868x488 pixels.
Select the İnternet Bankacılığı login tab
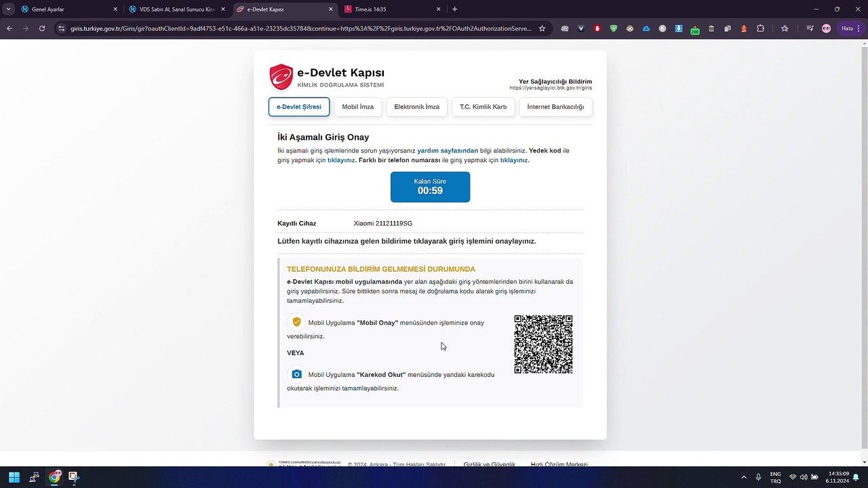click(555, 107)
